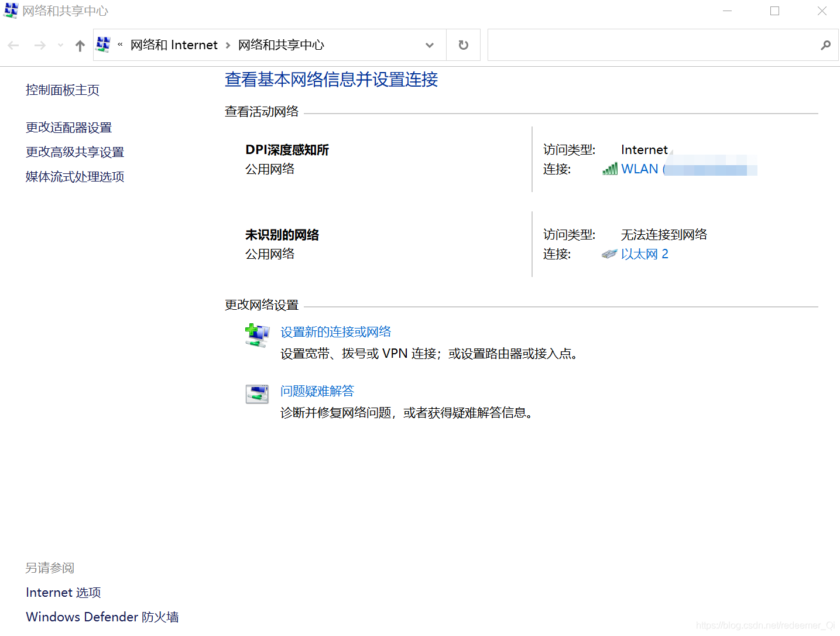Click the control panel icon in address bar
The width and height of the screenshot is (840, 636).
(x=104, y=45)
